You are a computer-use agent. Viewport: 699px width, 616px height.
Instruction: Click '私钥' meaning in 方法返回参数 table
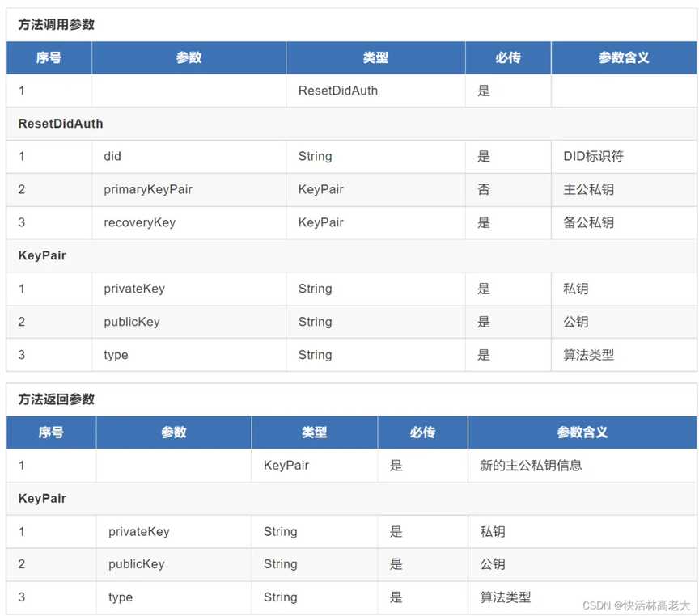[x=492, y=531]
